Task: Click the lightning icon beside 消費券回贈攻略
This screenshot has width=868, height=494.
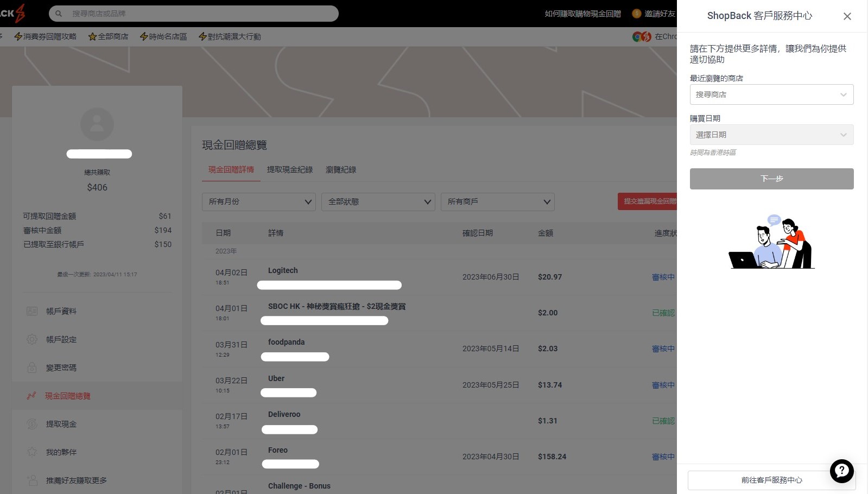Action: [x=18, y=36]
